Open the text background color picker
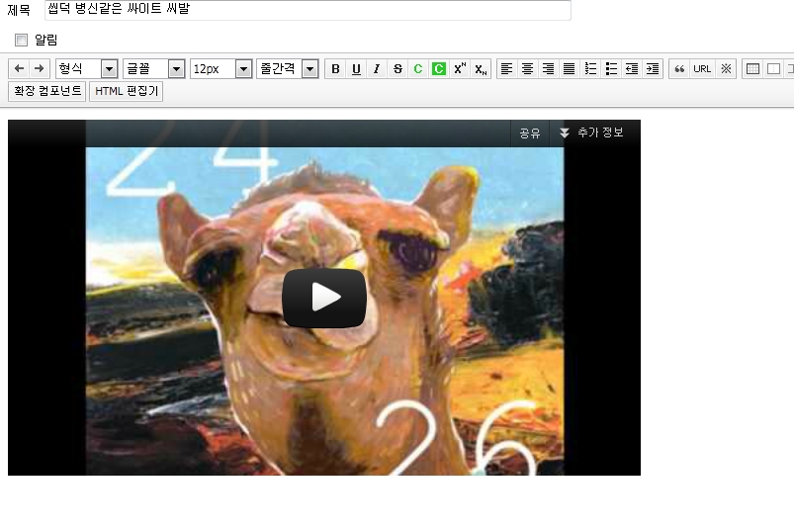 [439, 69]
